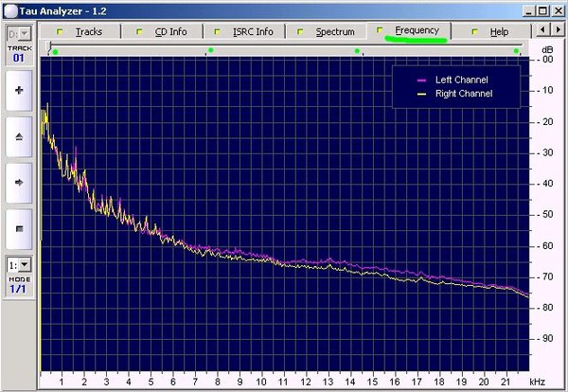Open the Tracks tab
The width and height of the screenshot is (568, 392).
tap(80, 31)
